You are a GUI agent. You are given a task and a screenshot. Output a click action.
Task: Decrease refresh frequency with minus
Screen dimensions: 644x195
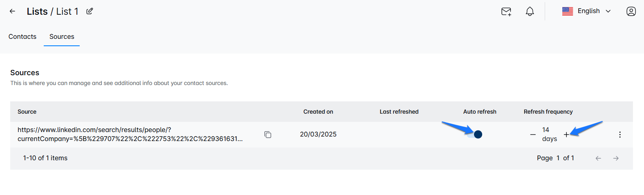(533, 134)
